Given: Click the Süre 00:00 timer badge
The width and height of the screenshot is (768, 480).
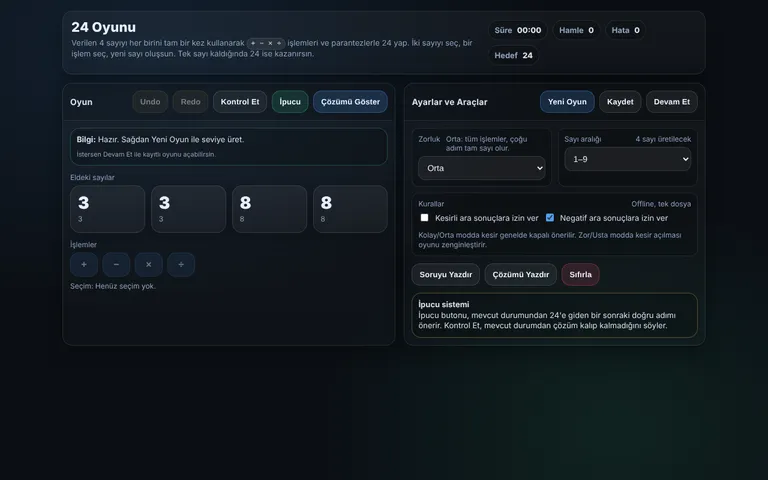Looking at the screenshot, I should pyautogui.click(x=518, y=30).
